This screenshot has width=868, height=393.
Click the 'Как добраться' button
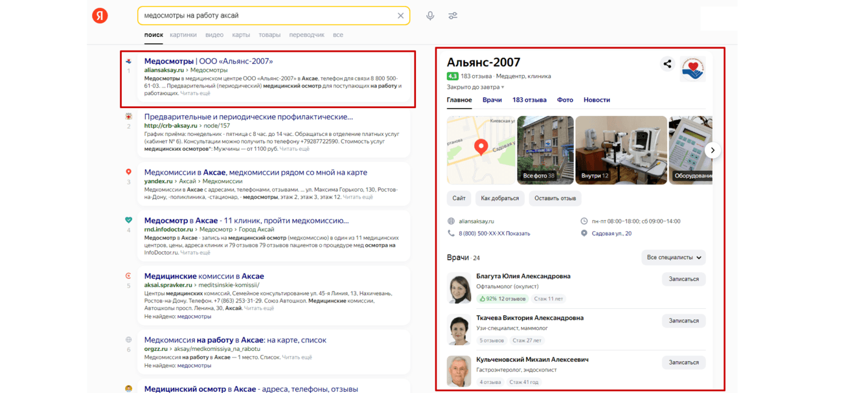pos(500,198)
